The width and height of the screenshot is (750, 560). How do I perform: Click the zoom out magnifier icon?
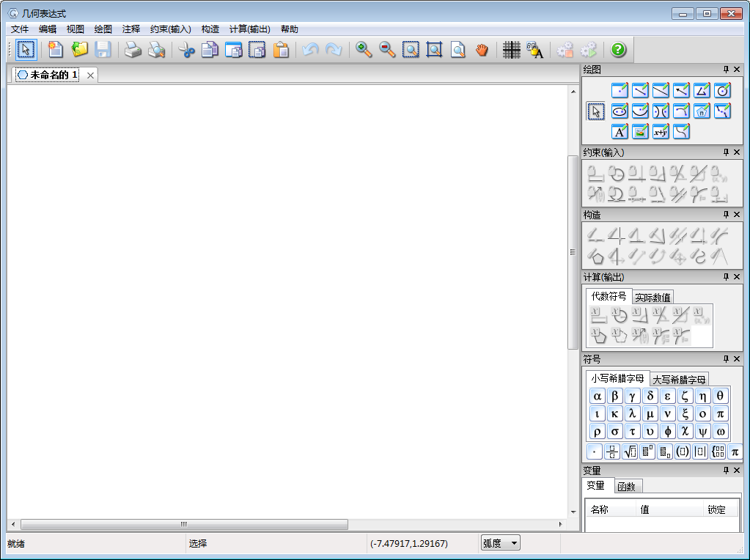tap(387, 49)
